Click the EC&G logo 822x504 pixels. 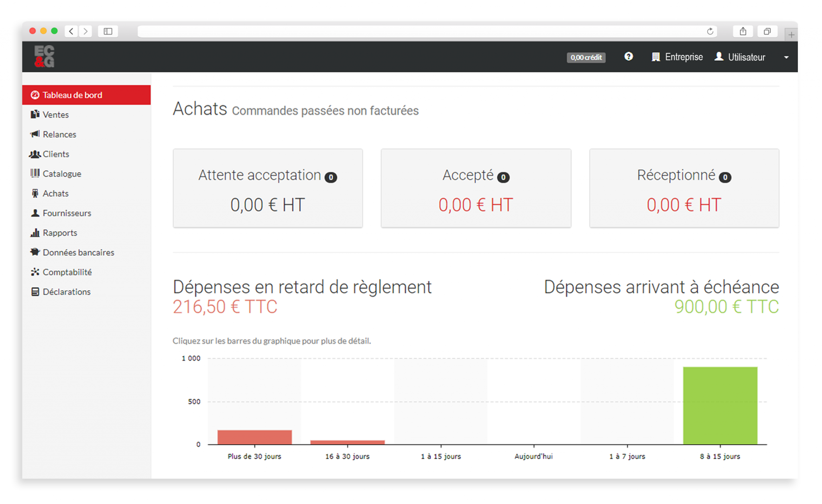click(44, 56)
